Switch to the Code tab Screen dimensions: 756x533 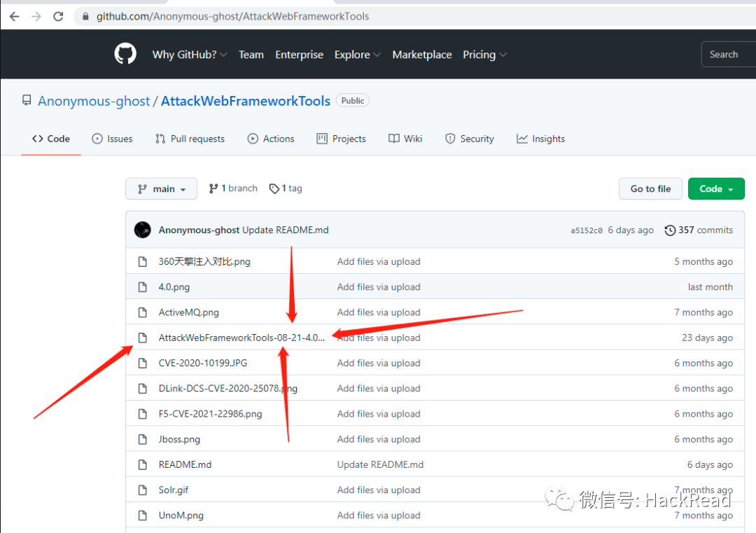point(51,139)
